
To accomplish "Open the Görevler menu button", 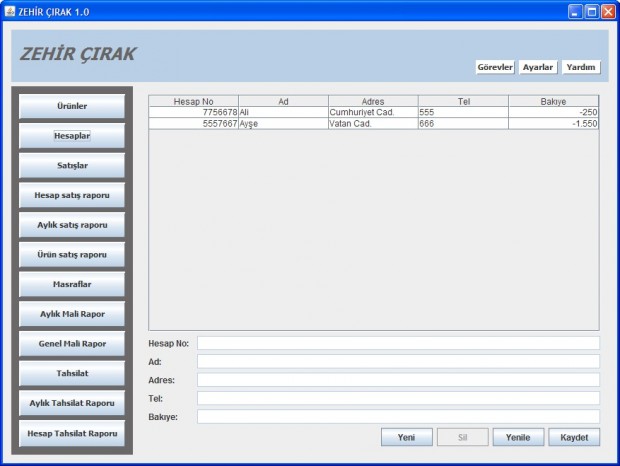I will point(495,67).
